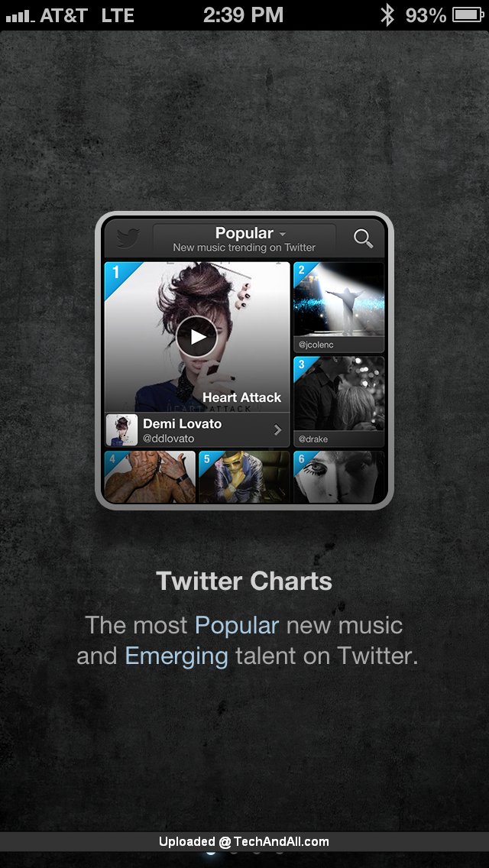
Task: Tap the Twitter bird icon
Action: pyautogui.click(x=128, y=239)
